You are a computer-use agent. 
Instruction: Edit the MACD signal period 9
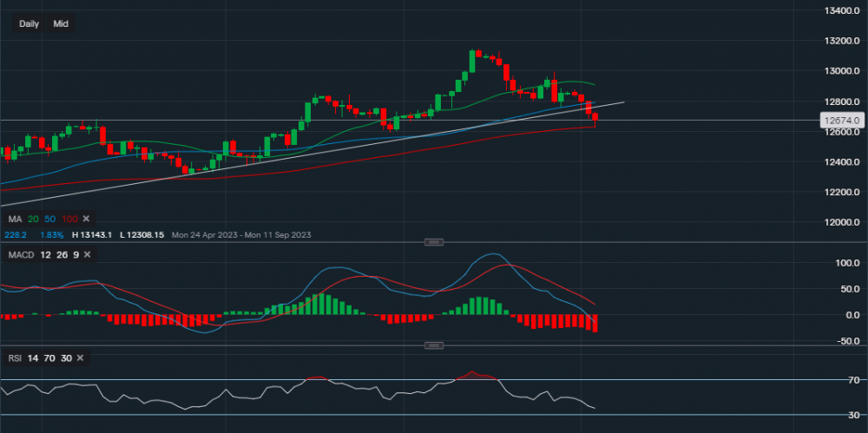coord(74,254)
